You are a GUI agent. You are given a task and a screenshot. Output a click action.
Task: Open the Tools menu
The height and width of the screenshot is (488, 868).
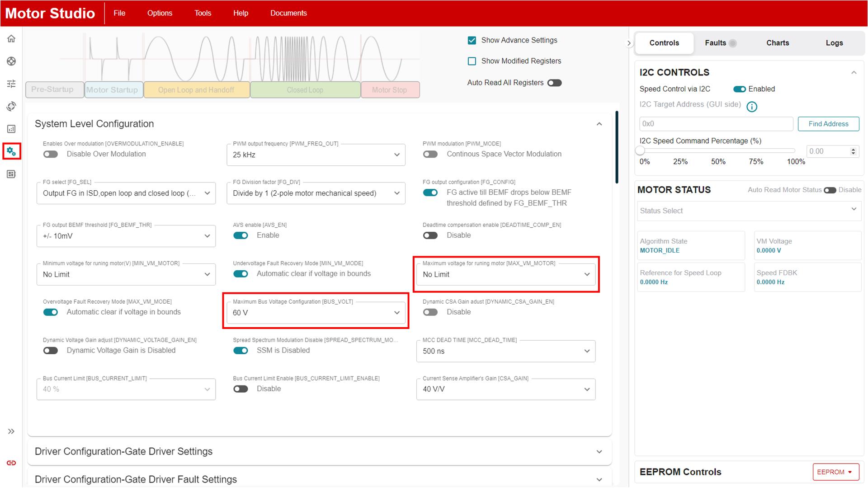(x=203, y=13)
